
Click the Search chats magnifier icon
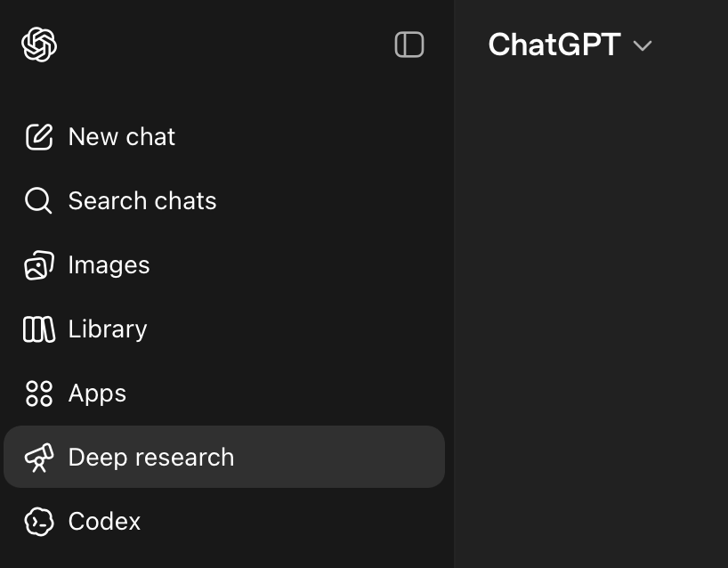click(39, 200)
